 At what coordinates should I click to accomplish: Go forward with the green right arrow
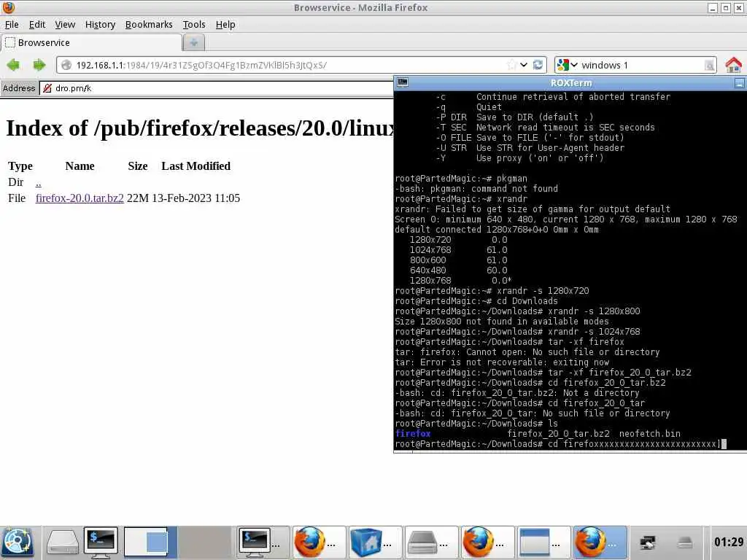click(x=39, y=65)
